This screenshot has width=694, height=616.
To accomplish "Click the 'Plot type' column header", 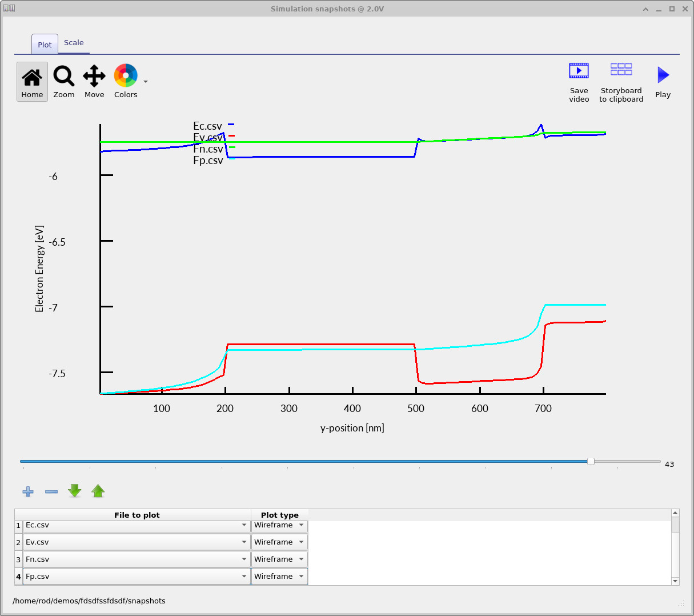I will 280,515.
